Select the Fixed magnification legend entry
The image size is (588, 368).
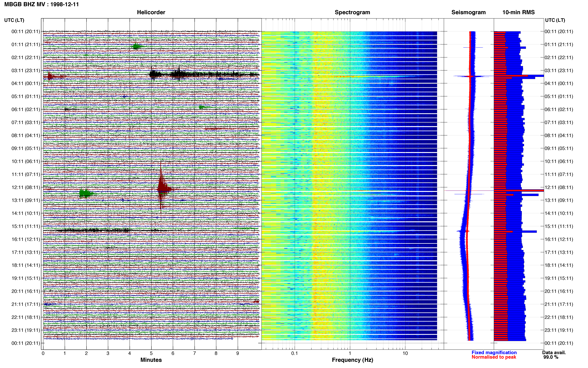click(494, 352)
